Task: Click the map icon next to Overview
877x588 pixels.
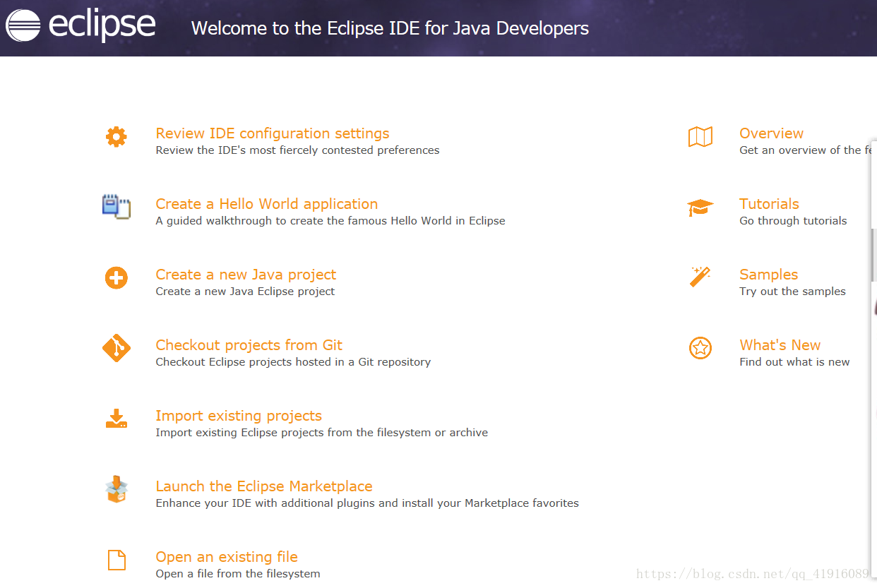Action: [700, 137]
